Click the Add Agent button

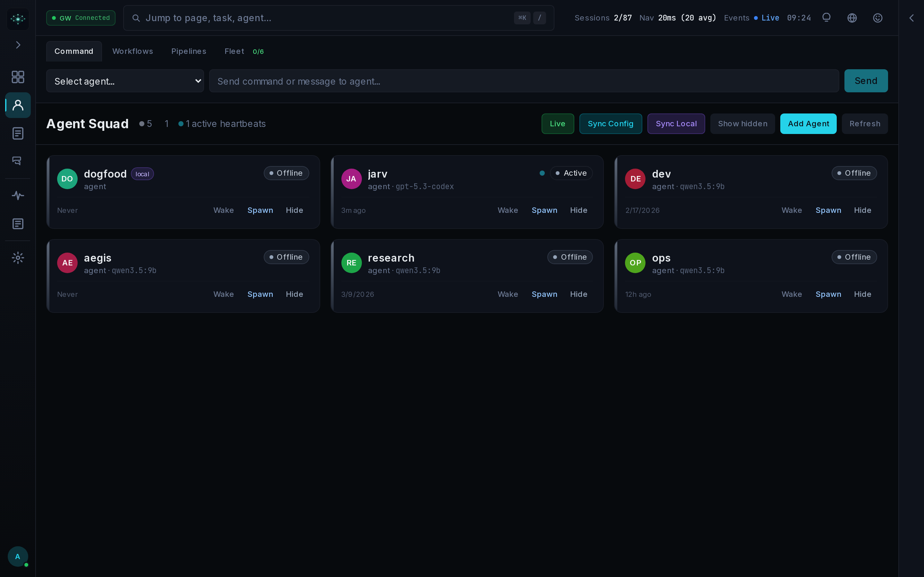(x=808, y=124)
